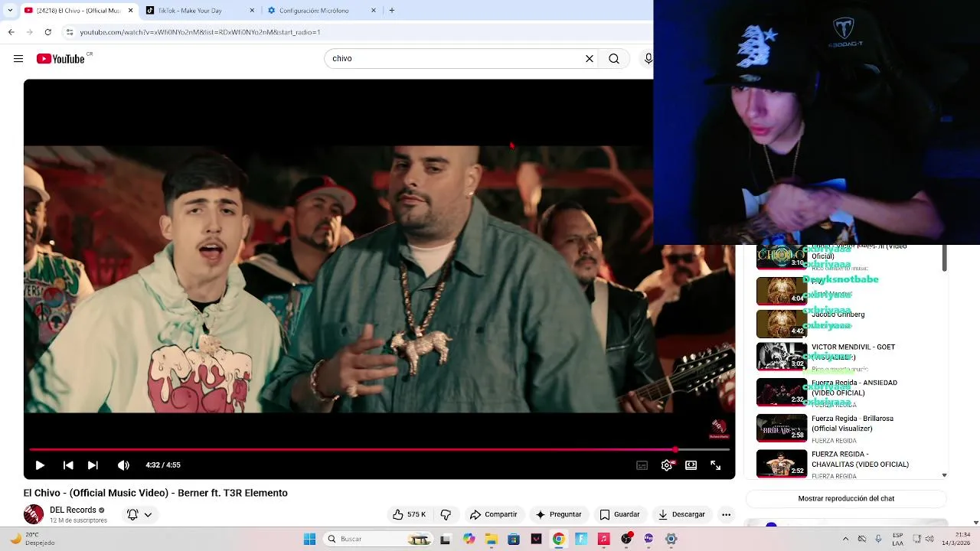
Task: Toggle subtitles with the captions icon
Action: pyautogui.click(x=642, y=465)
